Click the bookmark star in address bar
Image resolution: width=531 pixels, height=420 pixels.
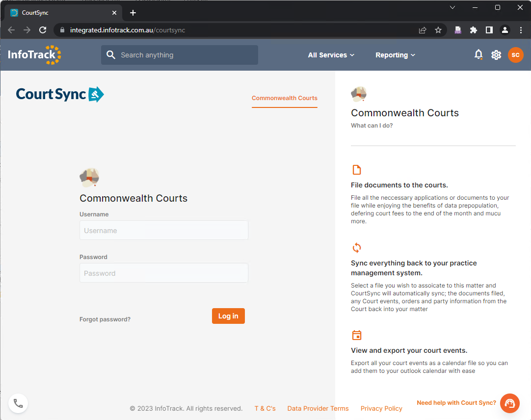tap(438, 30)
